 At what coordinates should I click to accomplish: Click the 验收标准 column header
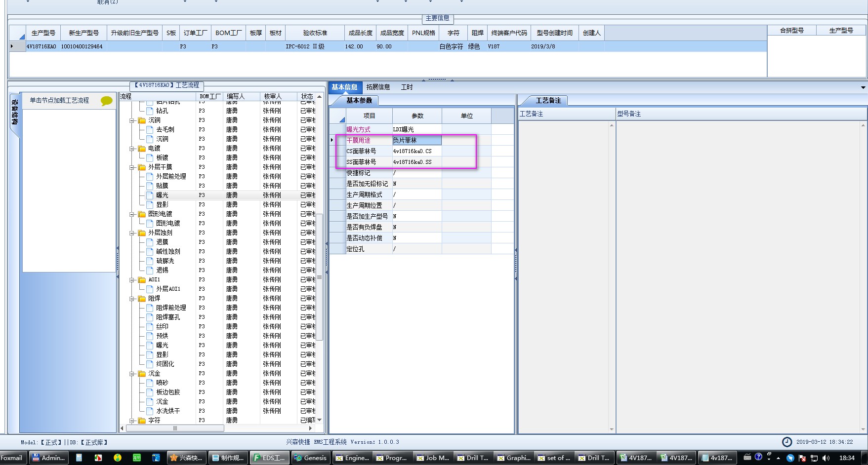pos(315,33)
